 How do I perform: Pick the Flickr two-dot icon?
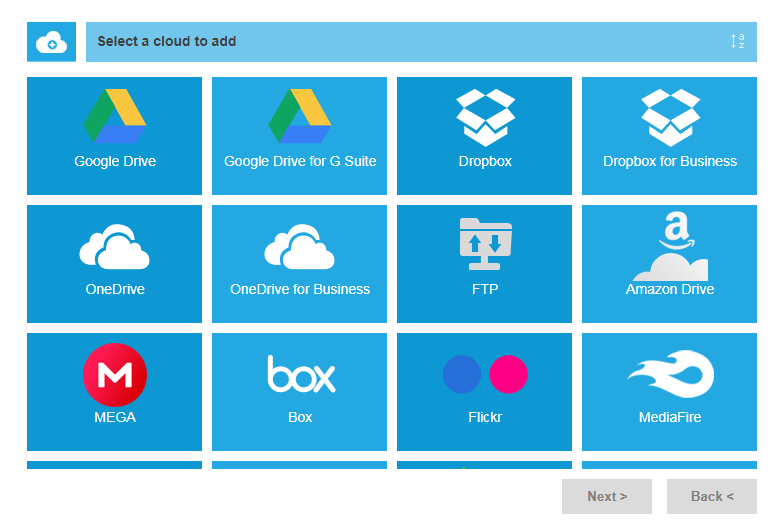click(485, 374)
